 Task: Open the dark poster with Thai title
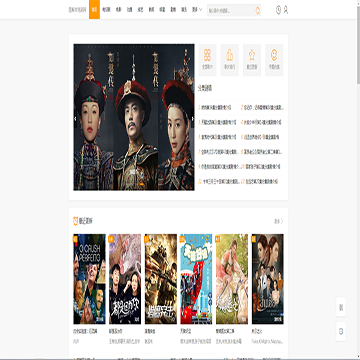coord(268,279)
